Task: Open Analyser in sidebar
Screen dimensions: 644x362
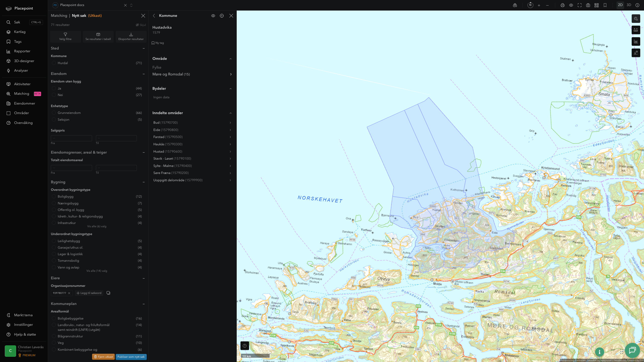Action: (21, 71)
